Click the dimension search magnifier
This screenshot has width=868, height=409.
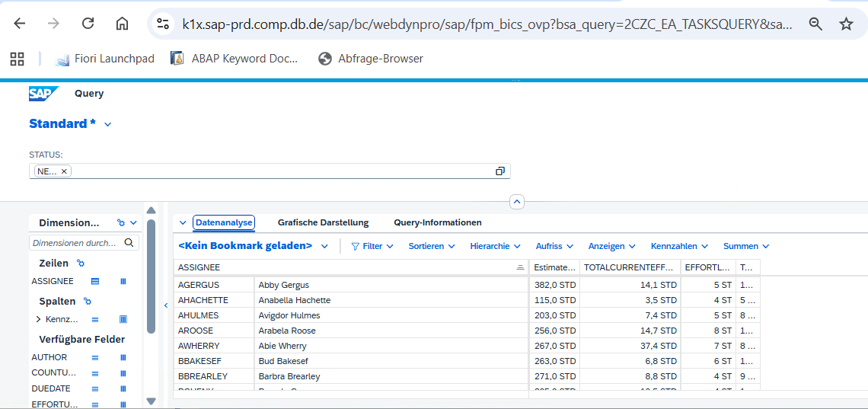pos(129,242)
